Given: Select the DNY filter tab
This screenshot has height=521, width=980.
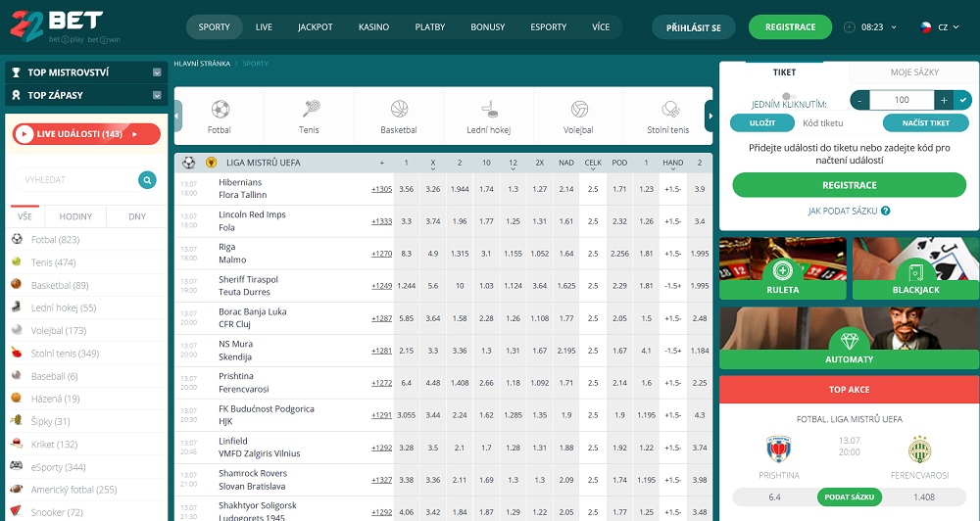Looking at the screenshot, I should (137, 216).
